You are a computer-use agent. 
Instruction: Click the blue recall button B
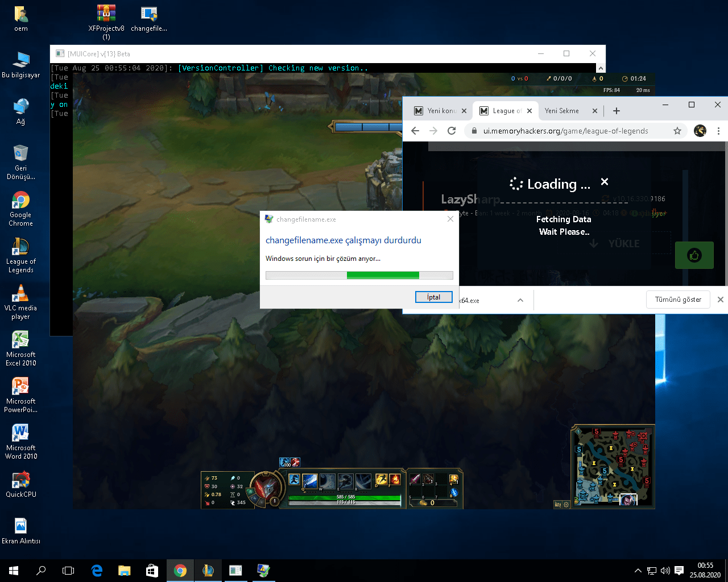click(x=454, y=492)
